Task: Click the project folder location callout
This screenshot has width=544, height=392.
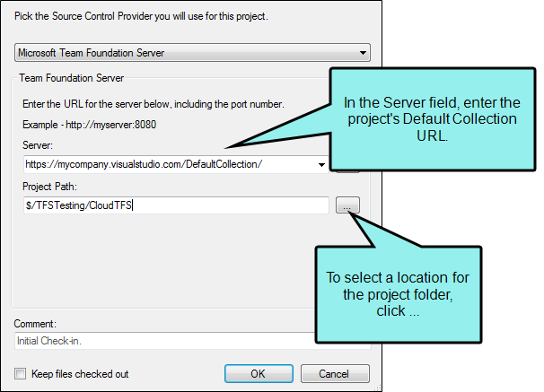Action: [399, 294]
